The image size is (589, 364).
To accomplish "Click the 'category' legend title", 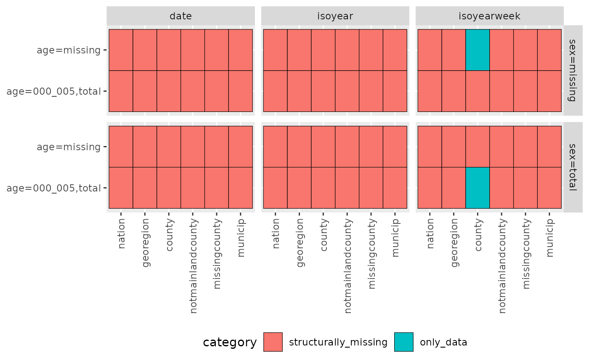I will point(230,343).
